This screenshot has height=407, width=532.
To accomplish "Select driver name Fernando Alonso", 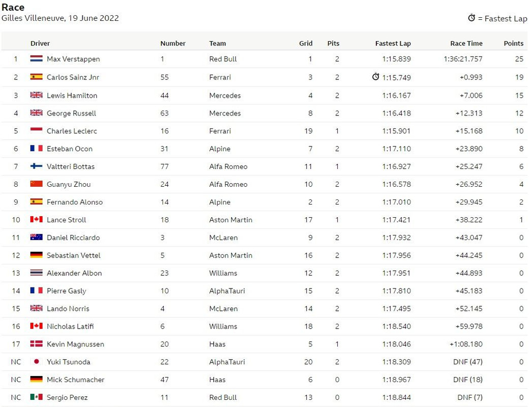I will [x=75, y=202].
